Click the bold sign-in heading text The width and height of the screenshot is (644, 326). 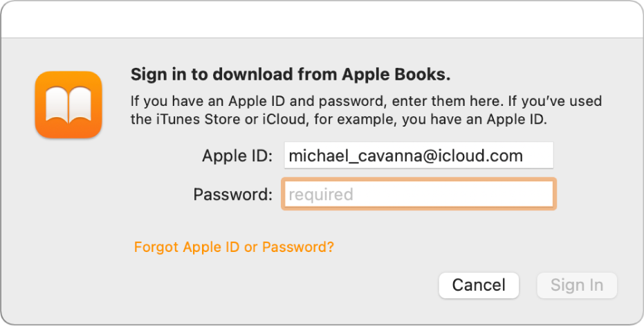click(291, 74)
